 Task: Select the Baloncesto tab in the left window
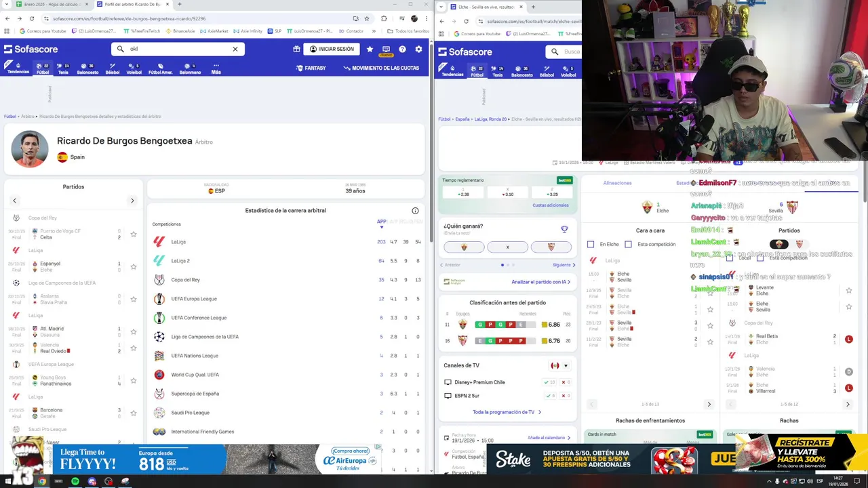click(x=87, y=69)
